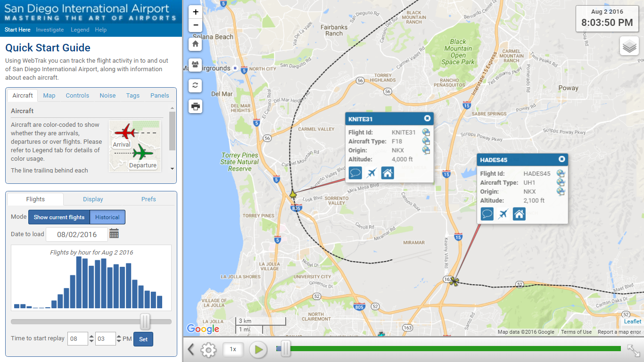Click the flights-by-hour time slider handle

[145, 321]
